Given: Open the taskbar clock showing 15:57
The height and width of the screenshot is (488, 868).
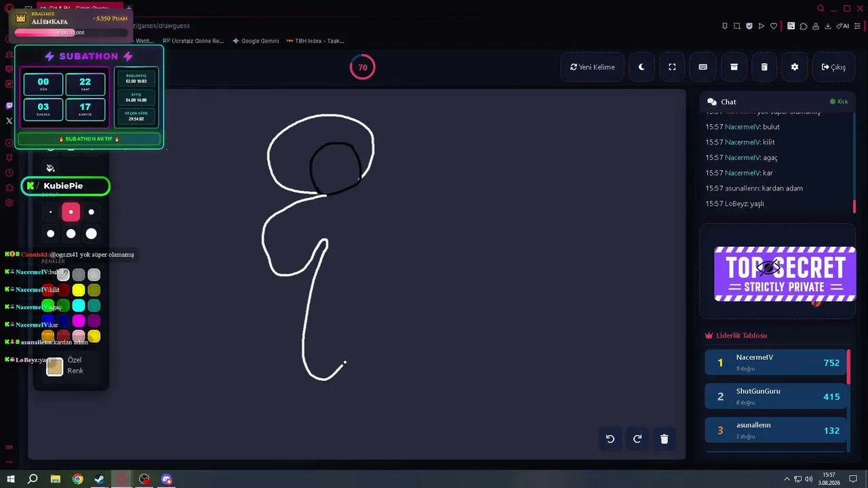Looking at the screenshot, I should click(x=830, y=479).
